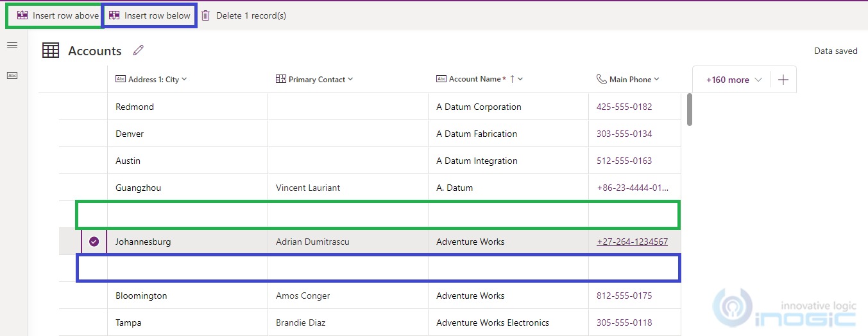
Task: Select the Tampa city cell
Action: click(187, 323)
